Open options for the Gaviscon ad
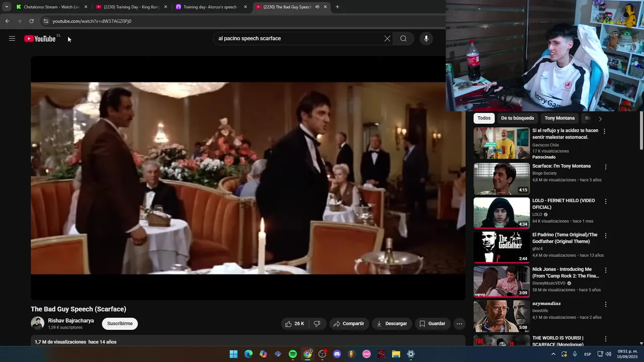Screen dimensions: 644x362 point(605,131)
